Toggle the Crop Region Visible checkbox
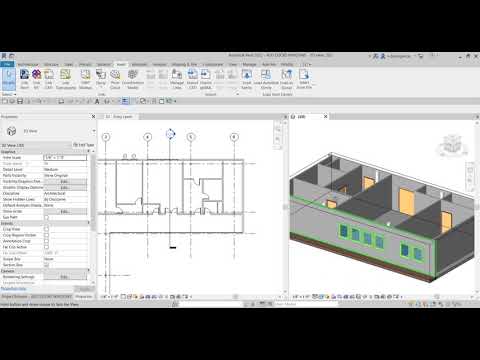 [x=46, y=235]
